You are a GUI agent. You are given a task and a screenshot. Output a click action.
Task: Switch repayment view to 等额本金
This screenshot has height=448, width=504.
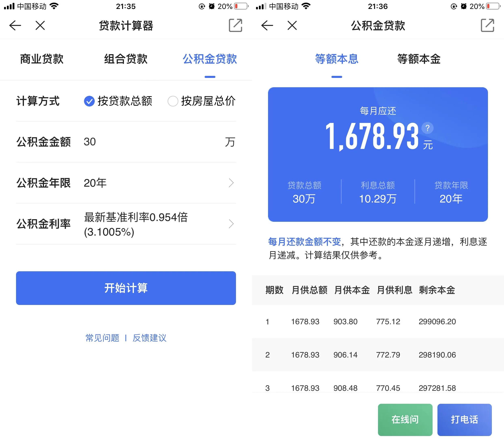pyautogui.click(x=418, y=59)
